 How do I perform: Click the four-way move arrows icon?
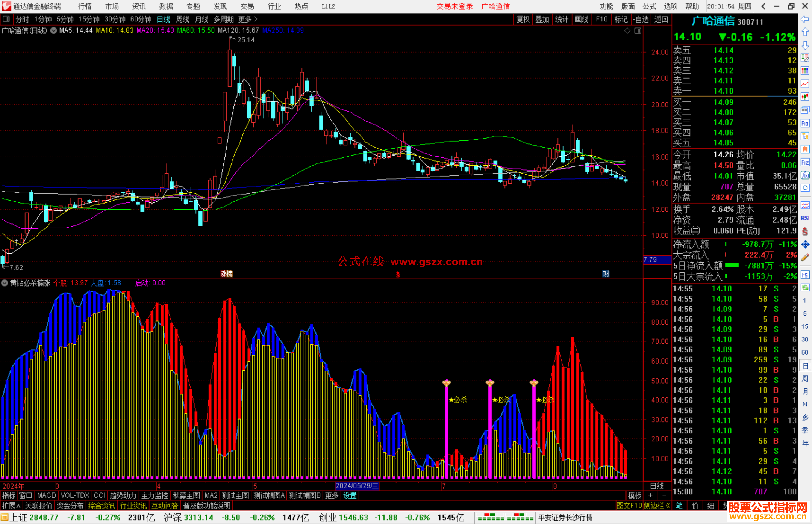pos(805,245)
